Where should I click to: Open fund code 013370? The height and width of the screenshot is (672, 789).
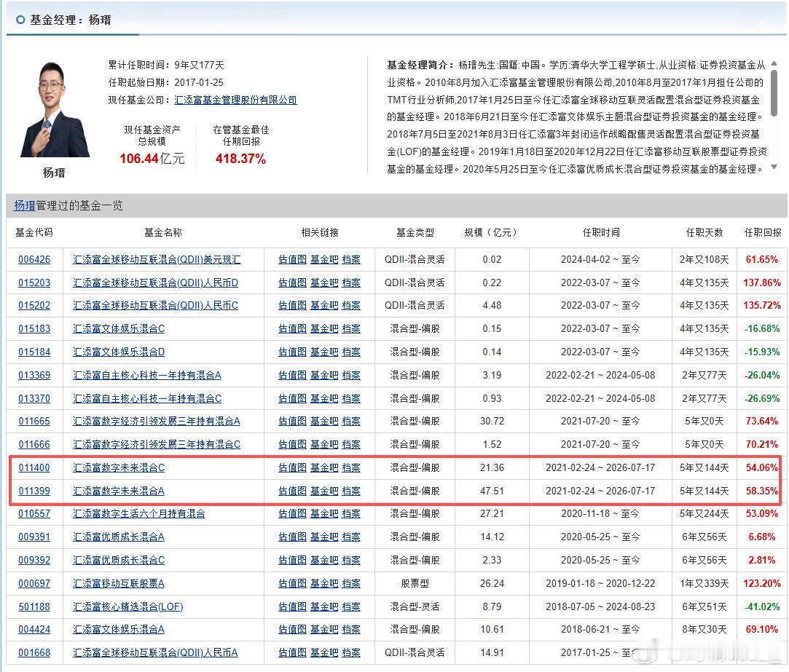(34, 398)
